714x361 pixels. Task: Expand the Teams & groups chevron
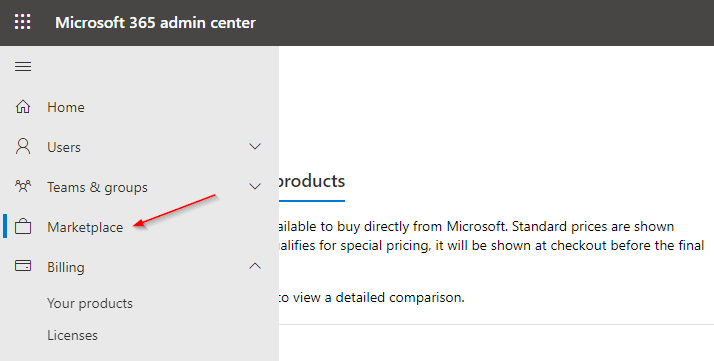pyautogui.click(x=255, y=187)
